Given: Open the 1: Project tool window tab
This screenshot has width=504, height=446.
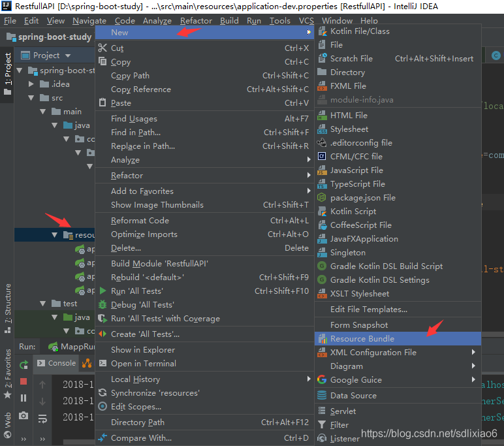Looking at the screenshot, I should pyautogui.click(x=7, y=74).
